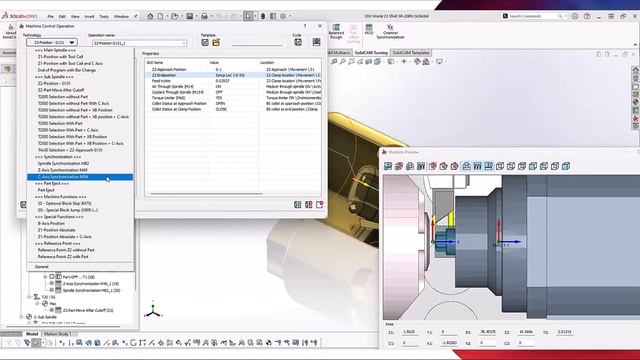Click the home icon in right task pane
This screenshot has width=640, height=360.
[x=636, y=70]
